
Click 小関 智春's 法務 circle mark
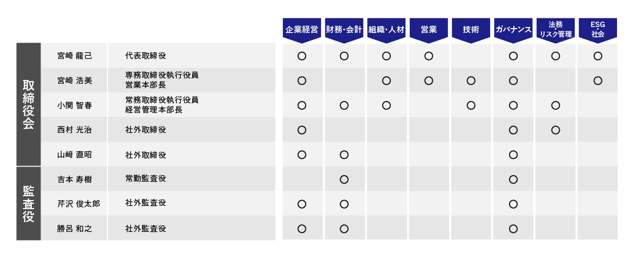pyautogui.click(x=555, y=105)
